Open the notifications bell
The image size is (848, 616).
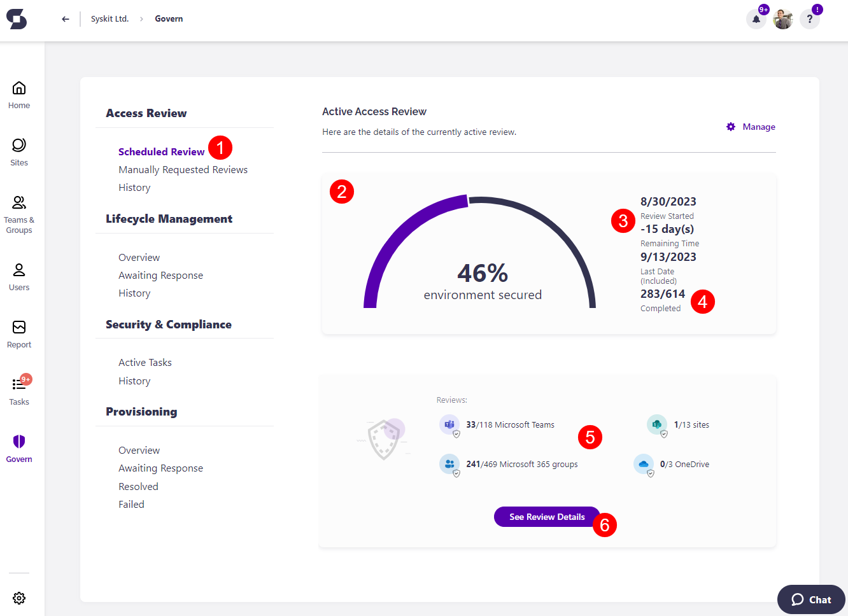point(756,19)
